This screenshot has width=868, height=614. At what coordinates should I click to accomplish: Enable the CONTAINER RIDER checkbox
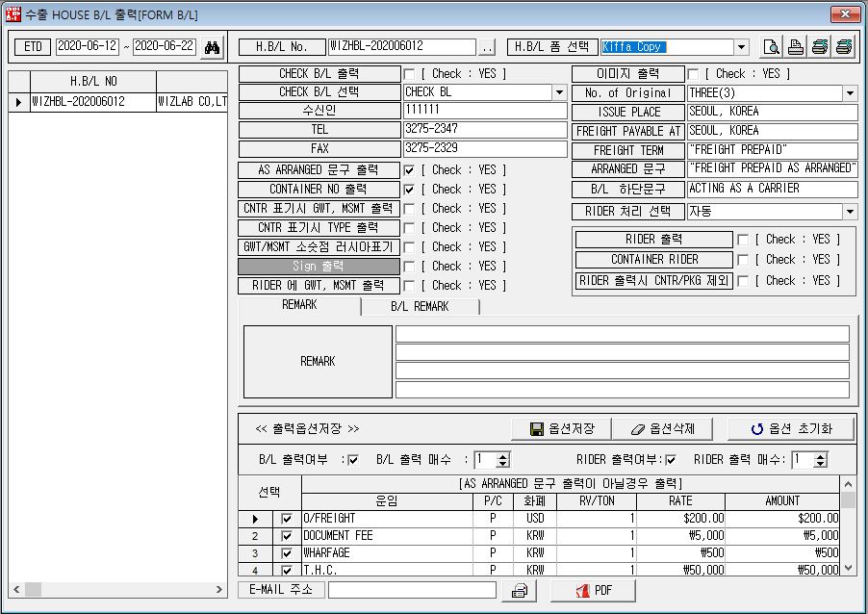(x=743, y=260)
